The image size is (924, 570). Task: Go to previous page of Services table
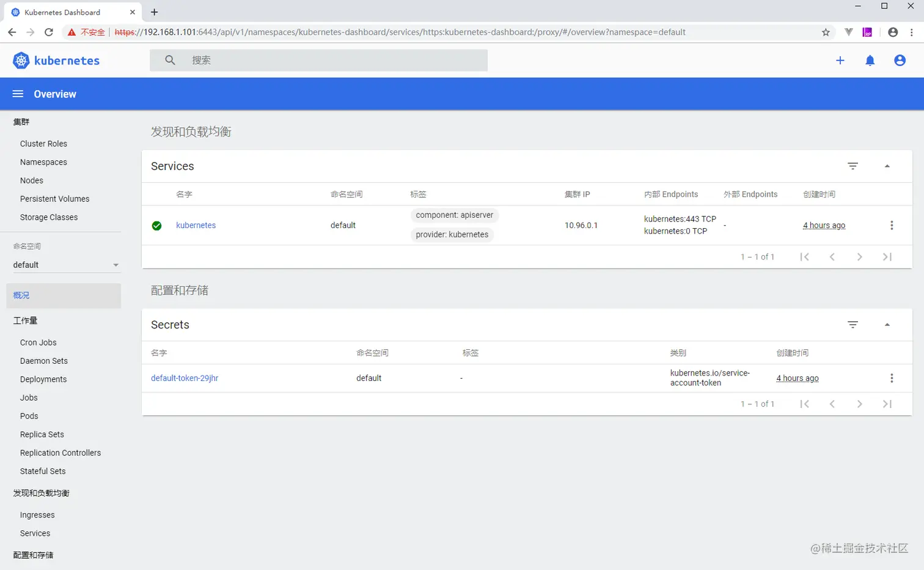click(832, 257)
